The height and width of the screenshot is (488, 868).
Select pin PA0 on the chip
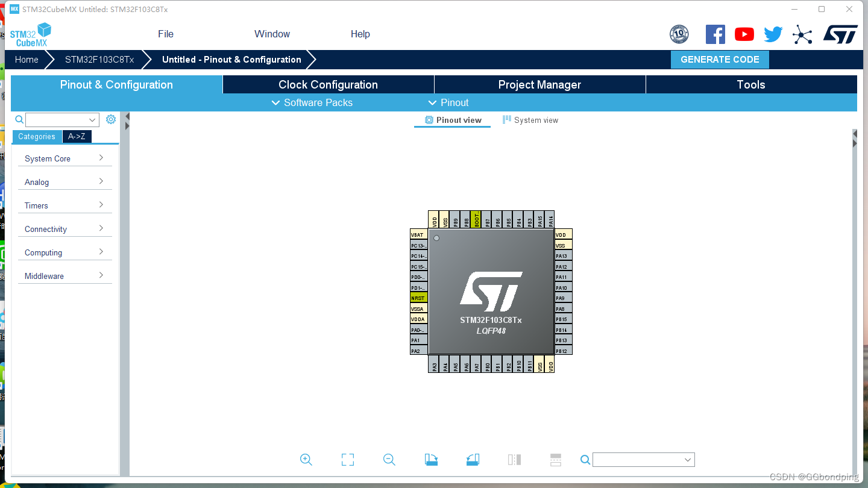pyautogui.click(x=418, y=330)
